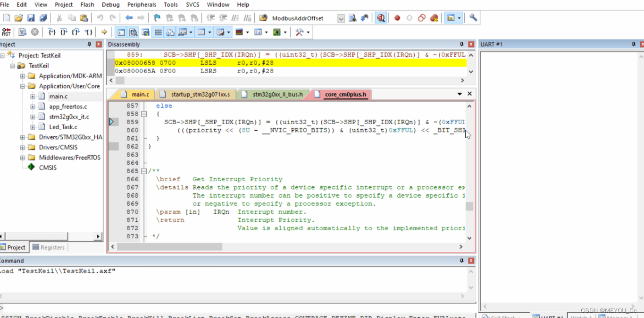
Task: Click Run to Cursor Line icon
Action: pyautogui.click(x=88, y=32)
